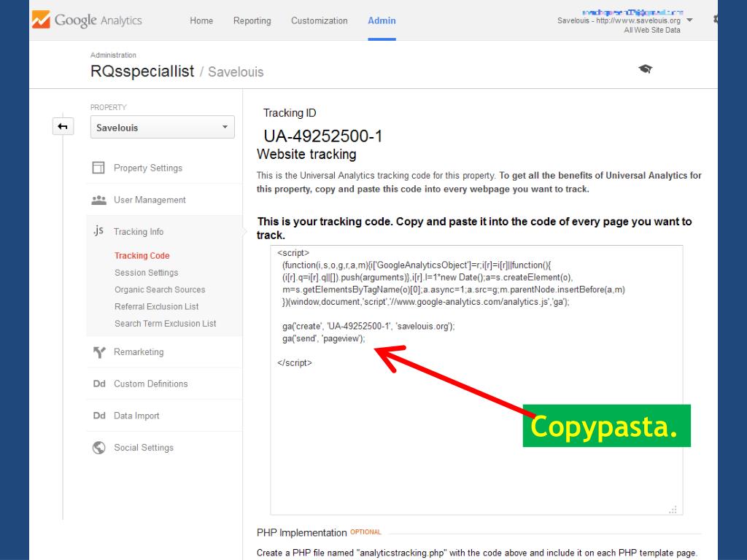This screenshot has height=560, width=747.
Task: Click inside the tracking code text box
Action: pyautogui.click(x=476, y=380)
